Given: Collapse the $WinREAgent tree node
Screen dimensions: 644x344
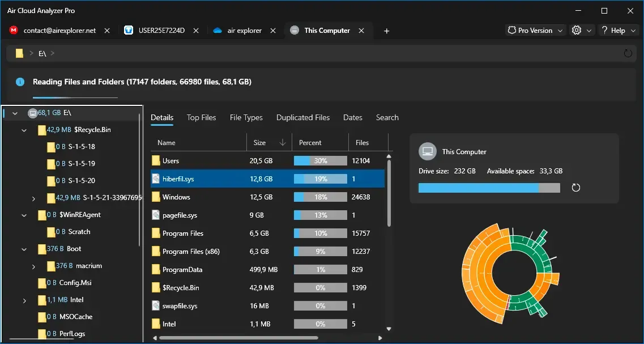Looking at the screenshot, I should coord(24,215).
